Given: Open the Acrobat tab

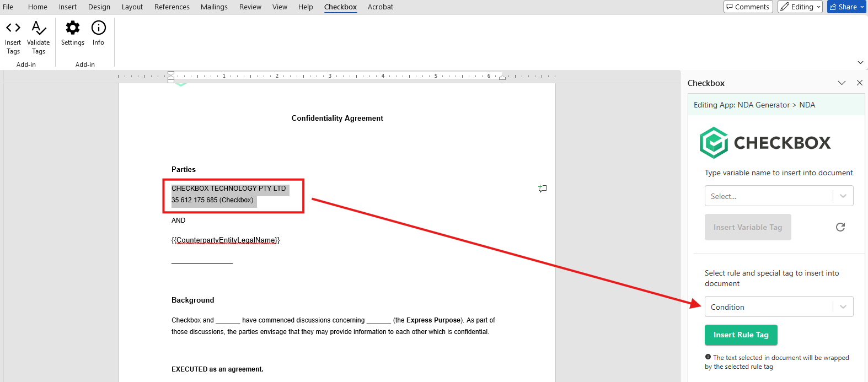Looking at the screenshot, I should 381,7.
